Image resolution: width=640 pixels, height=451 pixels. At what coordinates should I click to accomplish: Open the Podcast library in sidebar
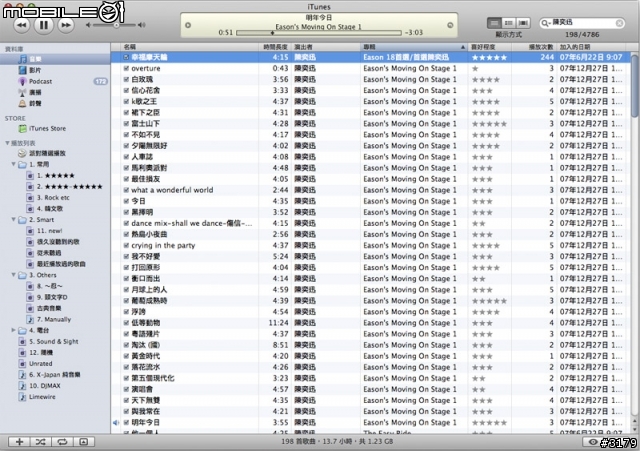(x=40, y=81)
